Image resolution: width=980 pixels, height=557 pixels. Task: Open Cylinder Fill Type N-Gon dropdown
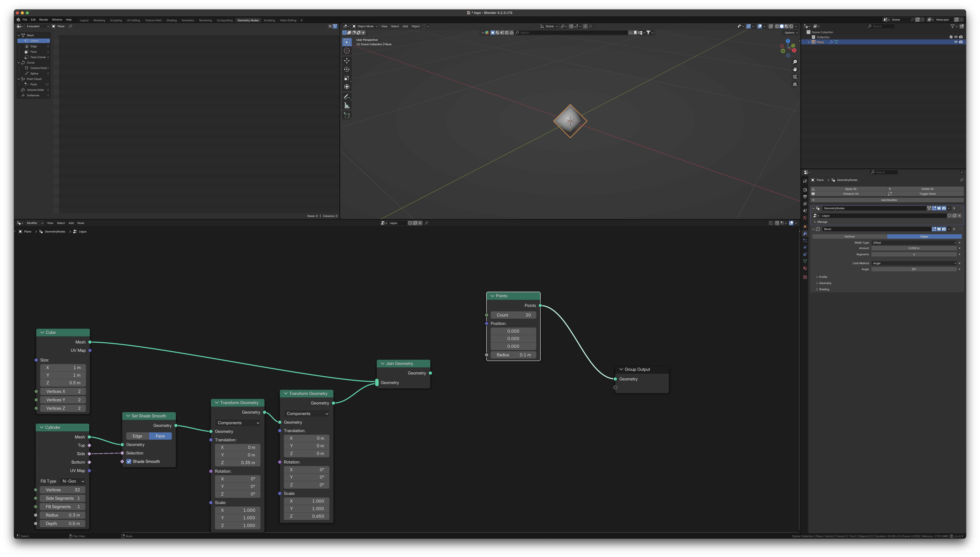[73, 481]
